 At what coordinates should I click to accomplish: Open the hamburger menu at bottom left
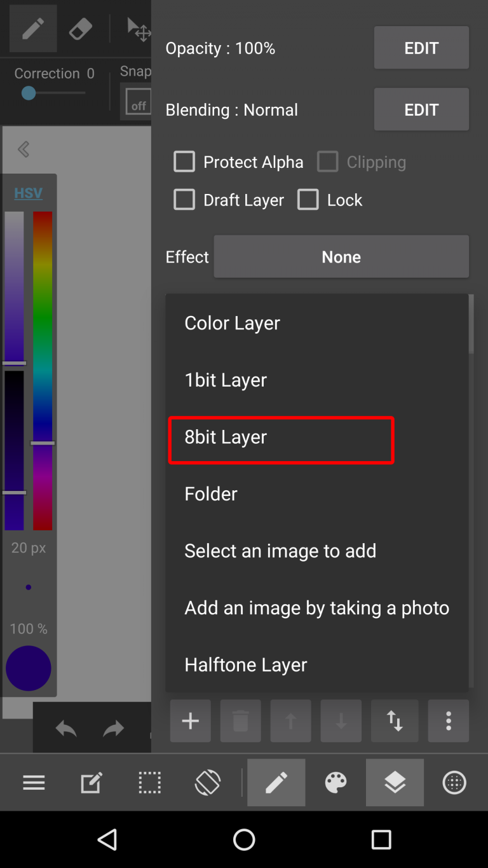pyautogui.click(x=34, y=783)
